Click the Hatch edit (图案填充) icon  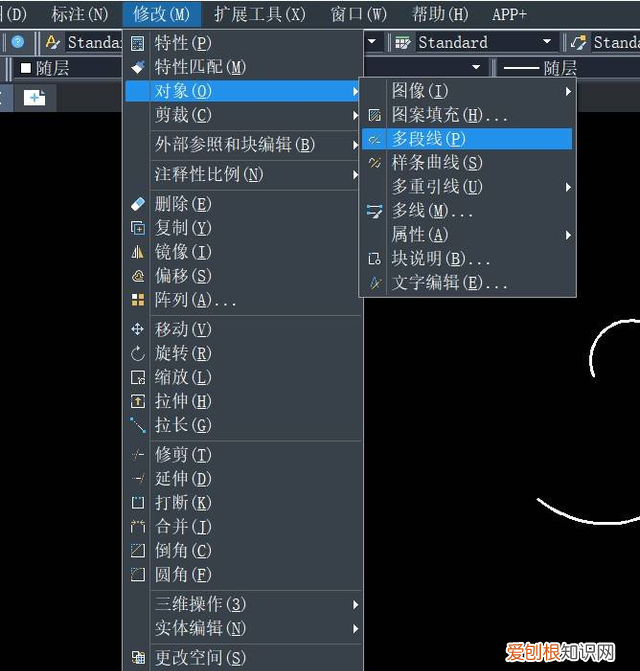point(375,115)
